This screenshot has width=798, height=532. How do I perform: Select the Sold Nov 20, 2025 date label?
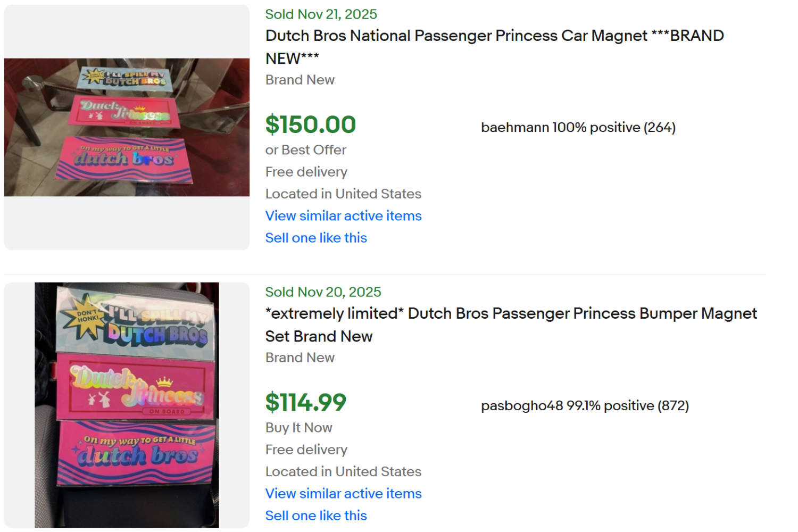pyautogui.click(x=323, y=292)
